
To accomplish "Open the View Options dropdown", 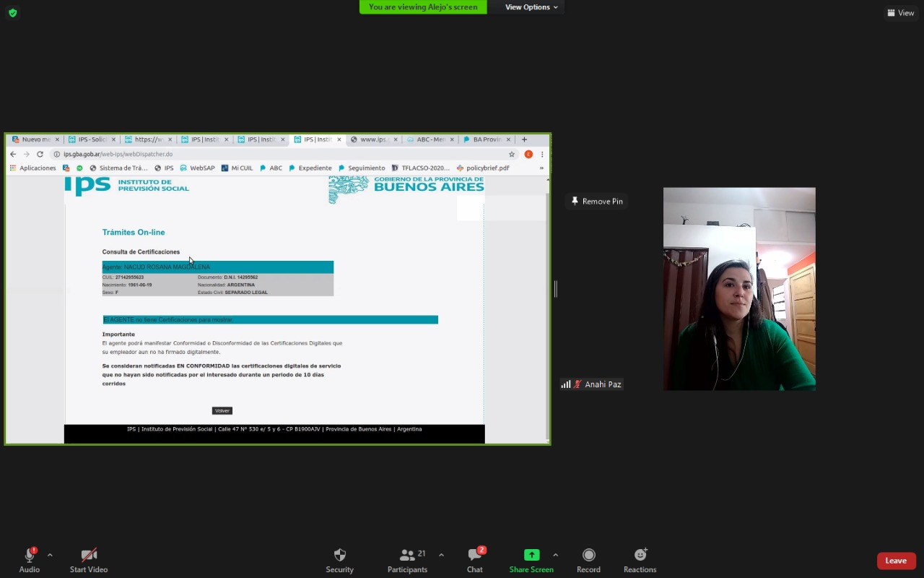I will click(x=531, y=7).
